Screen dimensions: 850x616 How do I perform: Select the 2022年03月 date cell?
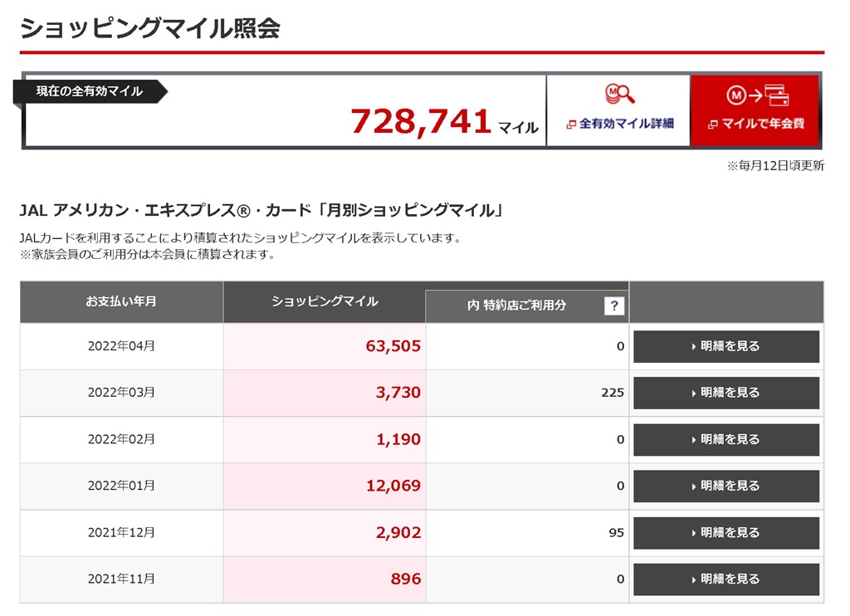[x=121, y=392]
